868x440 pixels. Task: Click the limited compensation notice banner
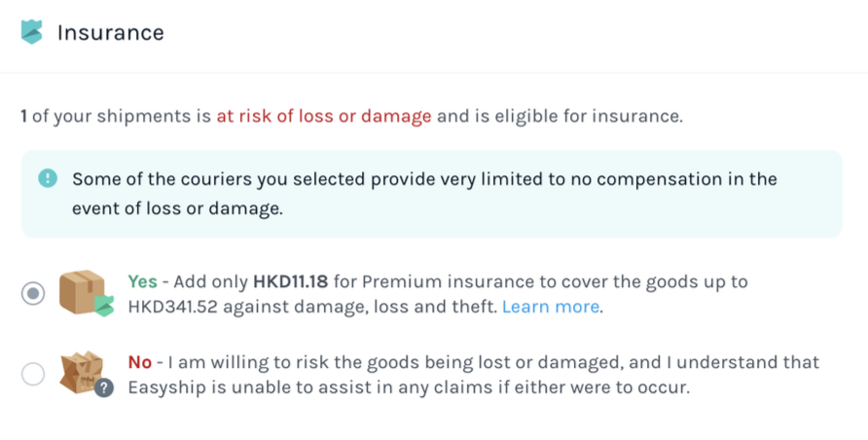pyautogui.click(x=431, y=194)
